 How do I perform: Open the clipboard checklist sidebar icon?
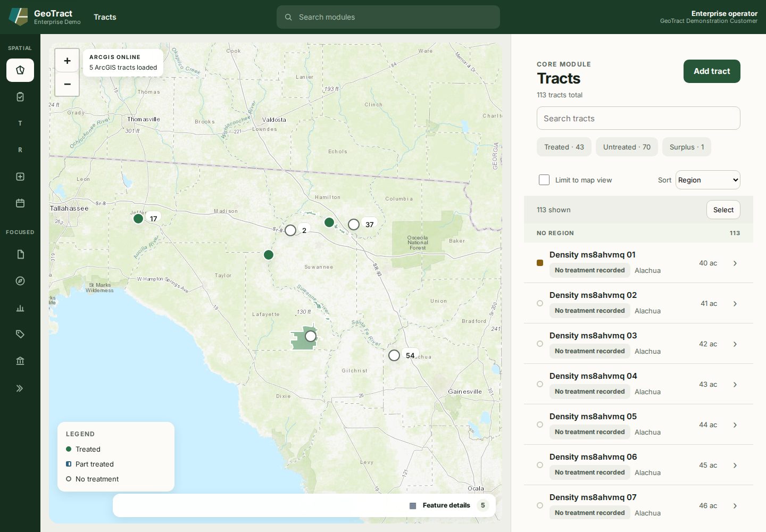click(20, 97)
